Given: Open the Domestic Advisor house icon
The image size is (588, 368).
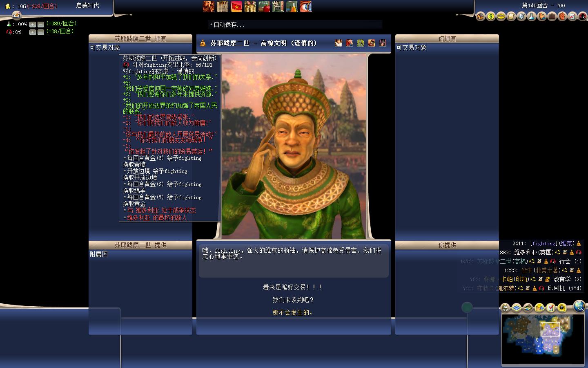Looking at the screenshot, I should pyautogui.click(x=481, y=16).
